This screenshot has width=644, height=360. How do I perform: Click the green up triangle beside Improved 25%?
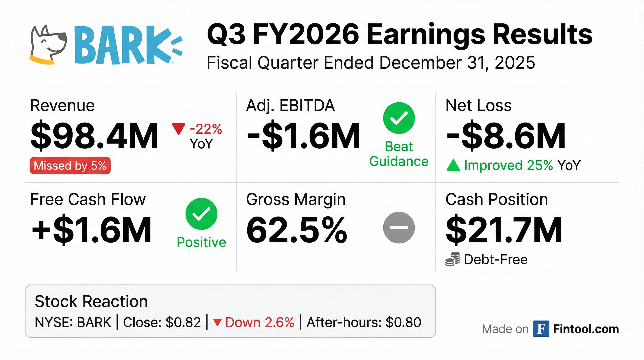pos(453,165)
